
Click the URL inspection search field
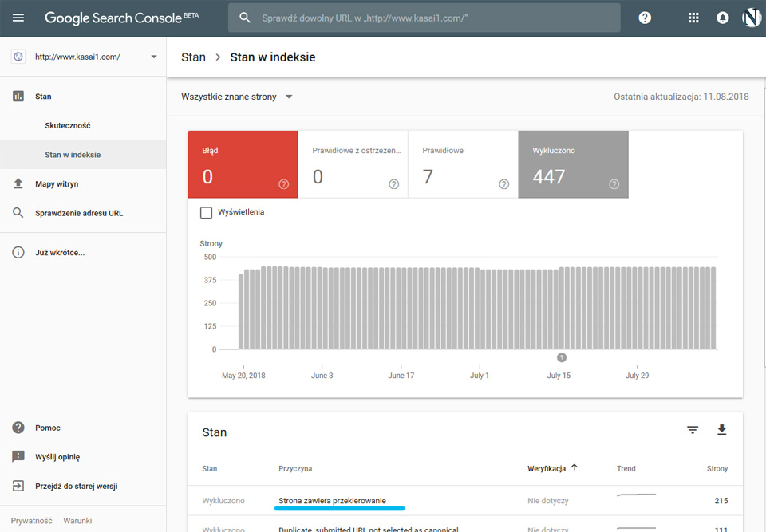click(x=424, y=18)
